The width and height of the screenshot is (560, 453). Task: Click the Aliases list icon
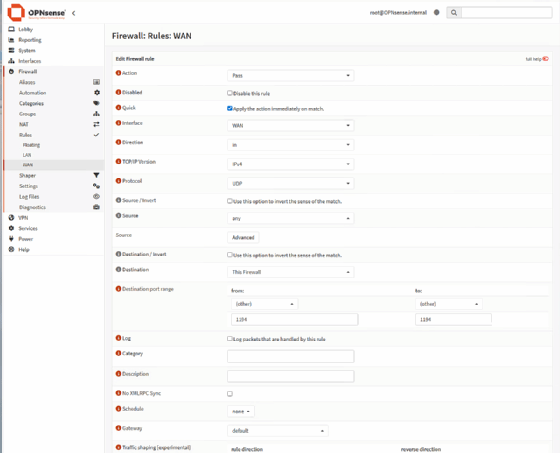coord(96,82)
